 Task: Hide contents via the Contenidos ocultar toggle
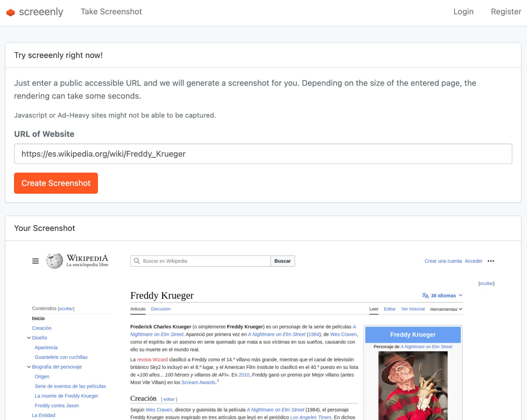(66, 309)
